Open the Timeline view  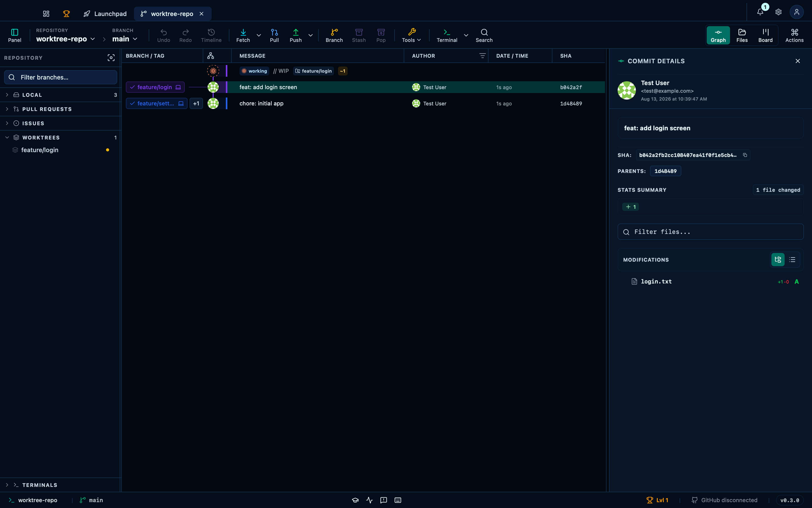(x=211, y=35)
